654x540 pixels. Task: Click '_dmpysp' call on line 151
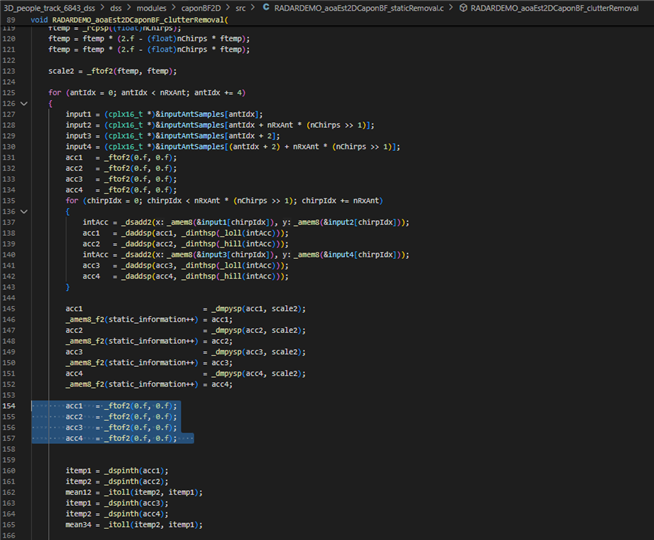point(226,373)
